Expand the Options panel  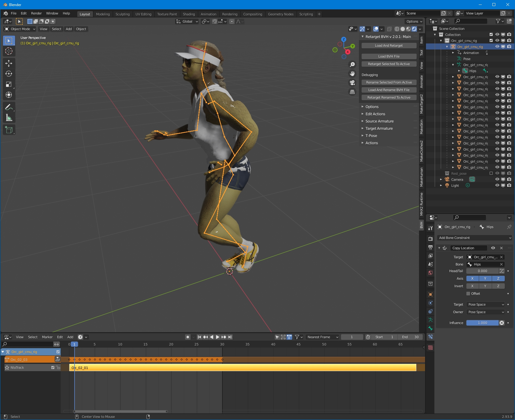click(372, 107)
